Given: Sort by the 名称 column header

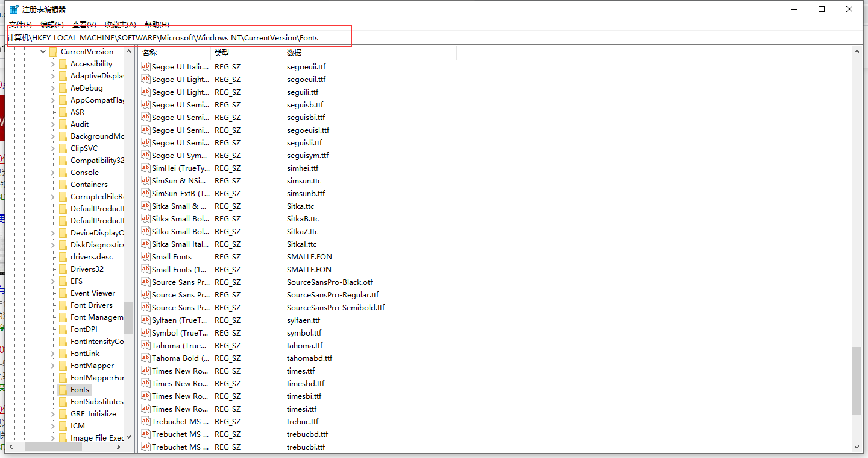Looking at the screenshot, I should tap(174, 53).
